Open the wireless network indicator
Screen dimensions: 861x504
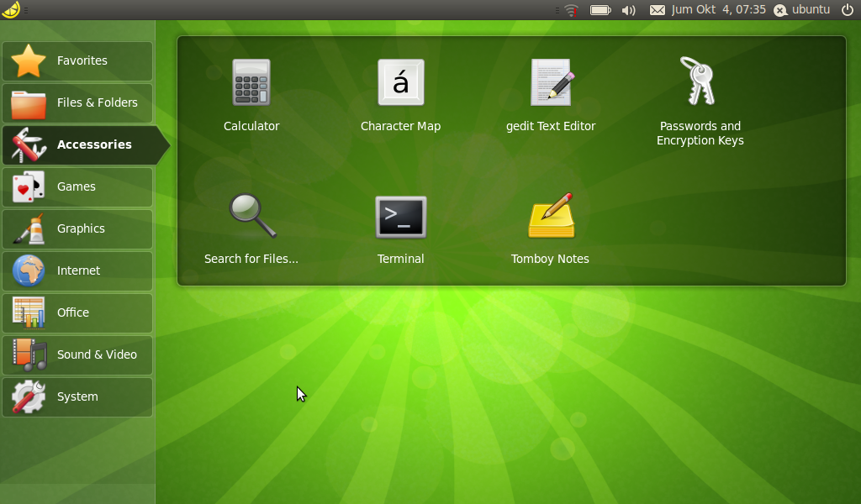[x=571, y=10]
